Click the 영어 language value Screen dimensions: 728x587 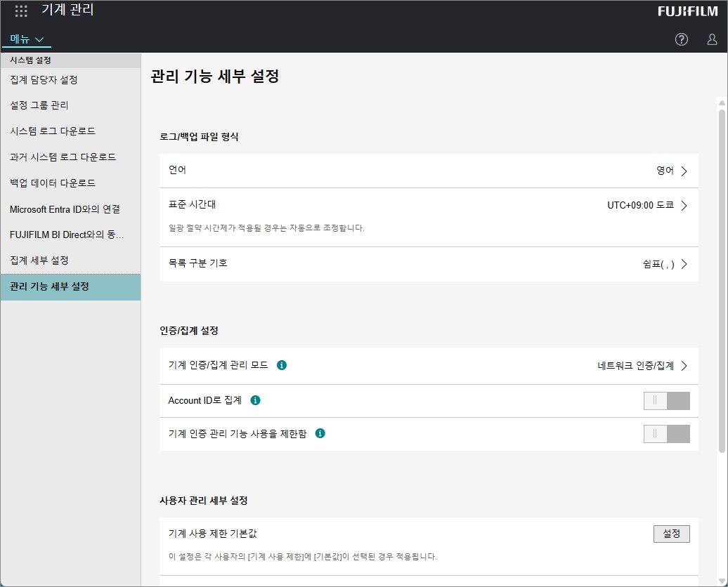click(665, 171)
